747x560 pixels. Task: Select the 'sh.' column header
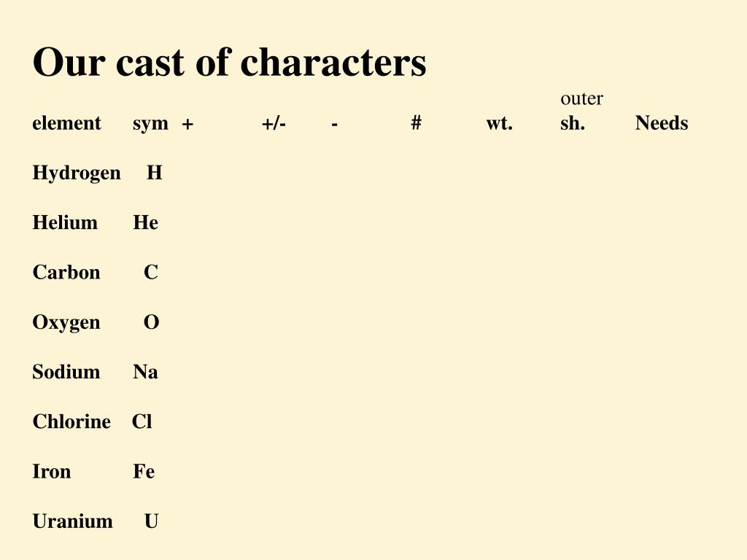573,122
